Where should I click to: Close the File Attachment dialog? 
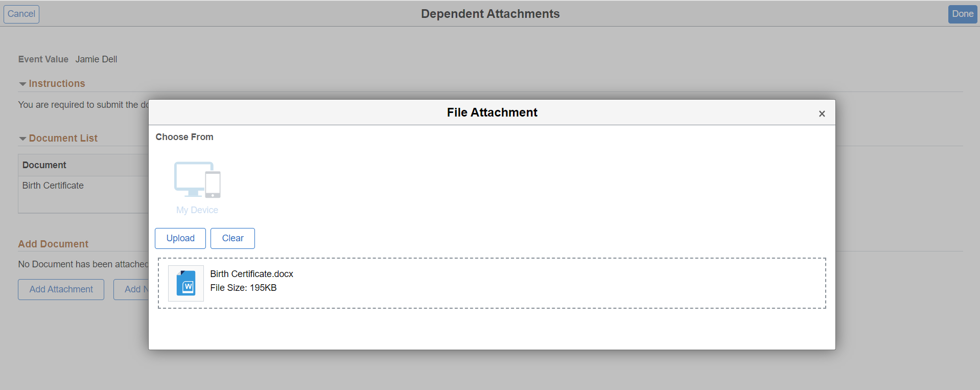(822, 113)
